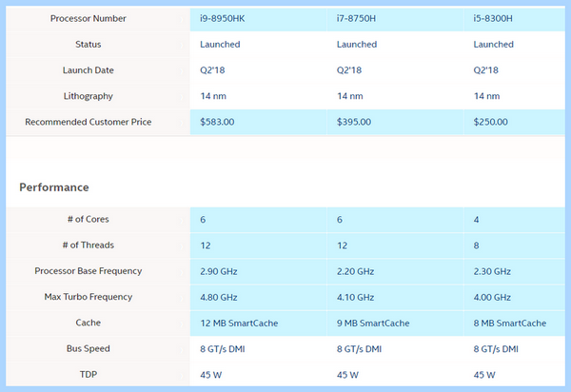The height and width of the screenshot is (392, 571).
Task: Click the Processor Base Frequency label
Action: (89, 271)
